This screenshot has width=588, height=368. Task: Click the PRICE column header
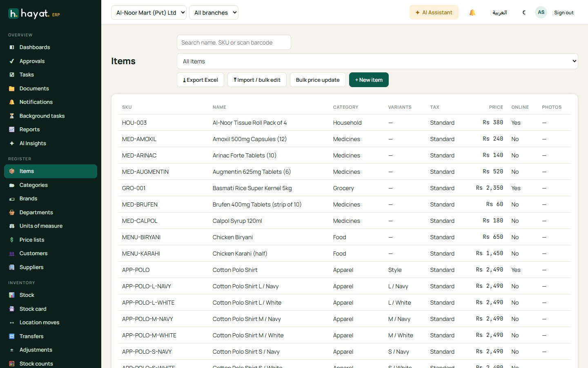tap(496, 107)
